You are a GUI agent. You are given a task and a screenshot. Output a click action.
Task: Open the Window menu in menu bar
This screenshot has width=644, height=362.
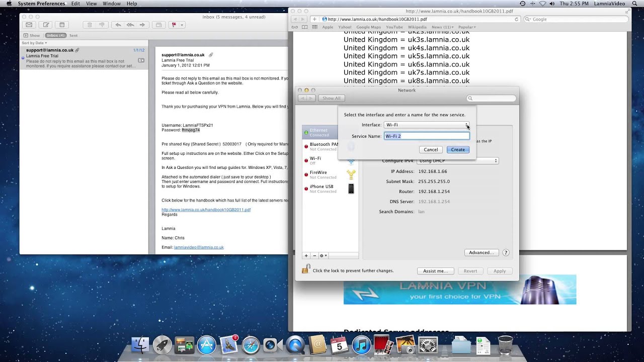click(112, 4)
